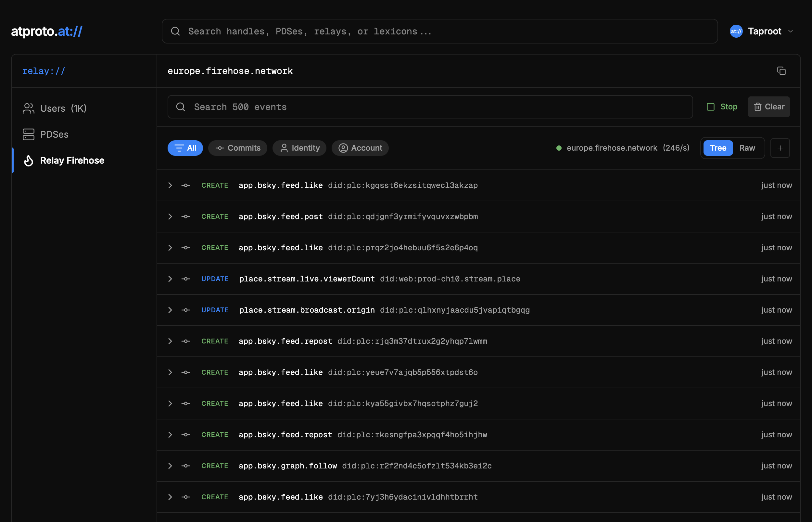This screenshot has height=522, width=812.
Task: Click the PDSes server icon in sidebar
Action: pyautogui.click(x=29, y=134)
